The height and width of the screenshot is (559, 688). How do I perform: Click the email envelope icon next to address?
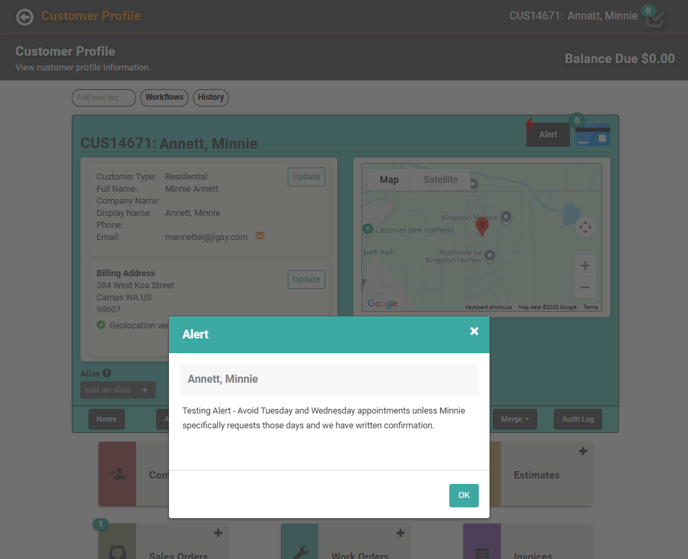(260, 237)
